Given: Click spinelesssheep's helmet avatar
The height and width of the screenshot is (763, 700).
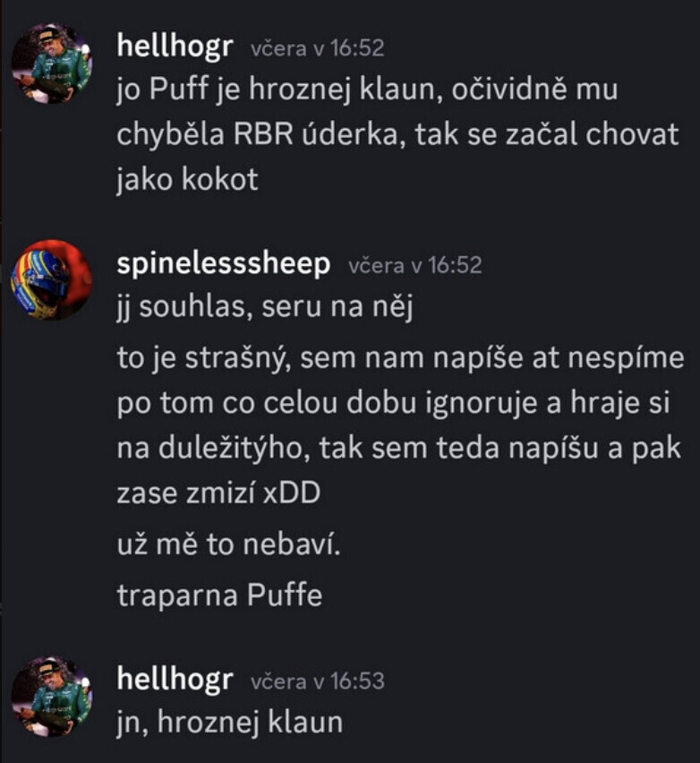Looking at the screenshot, I should (51, 279).
